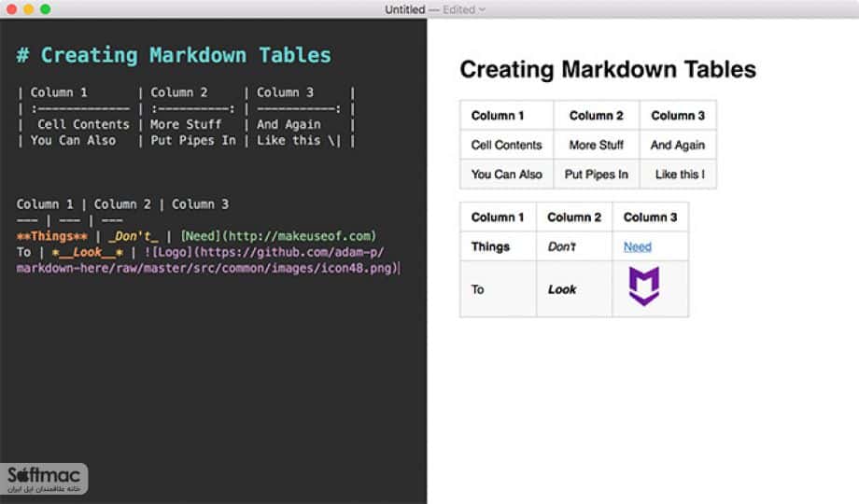
Task: Click 'Column 1 | Column 2 | Column 3' editor line
Action: [x=122, y=203]
